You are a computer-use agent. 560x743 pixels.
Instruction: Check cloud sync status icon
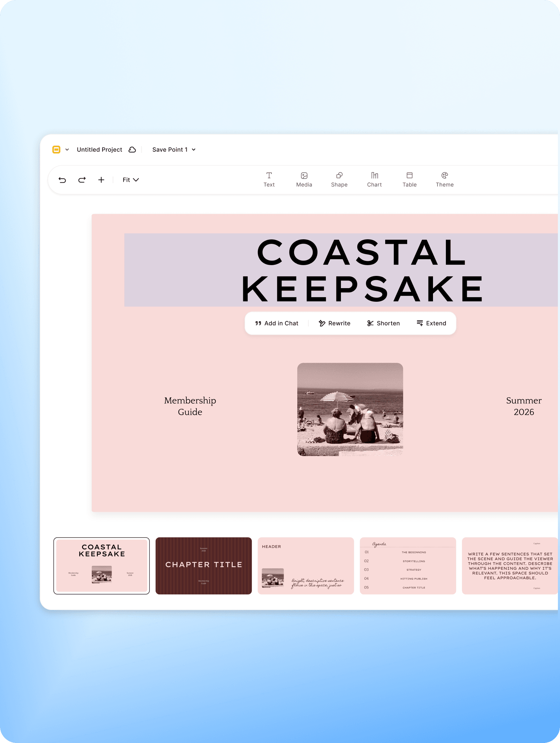click(132, 149)
